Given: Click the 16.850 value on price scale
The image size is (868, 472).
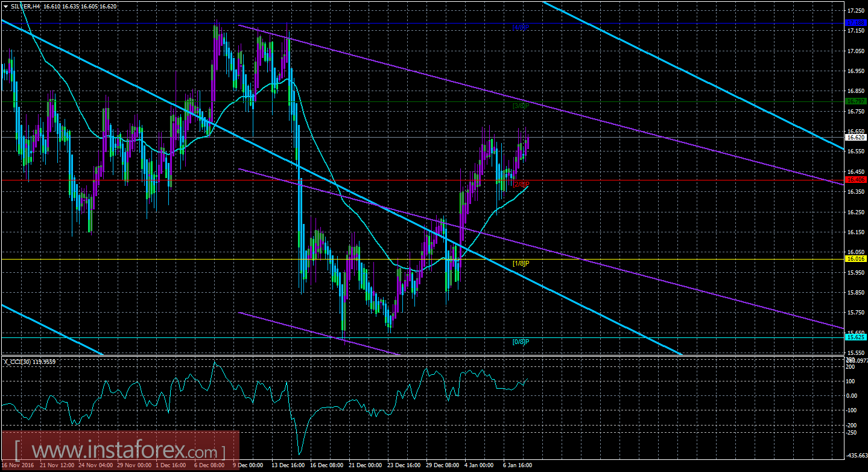Looking at the screenshot, I should [856, 92].
